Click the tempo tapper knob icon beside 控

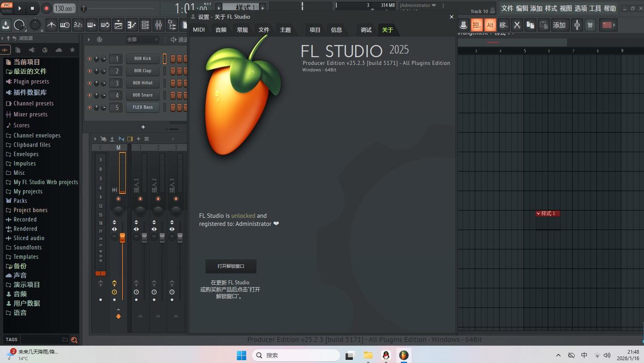click(463, 25)
